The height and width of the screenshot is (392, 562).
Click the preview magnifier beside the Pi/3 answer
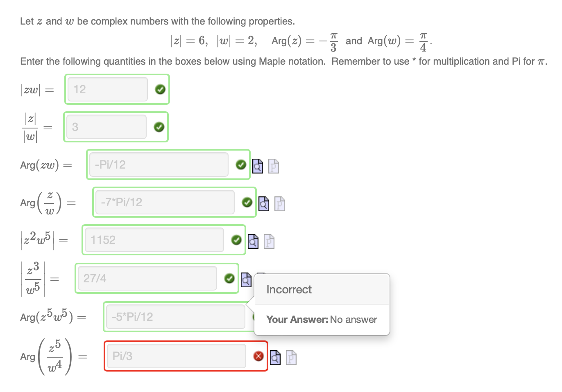275,358
